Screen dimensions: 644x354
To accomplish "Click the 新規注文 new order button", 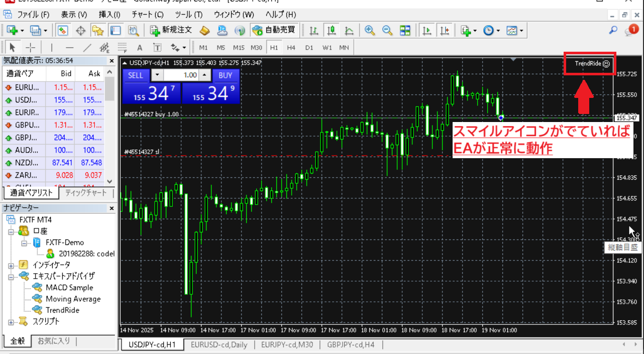I will [x=171, y=30].
